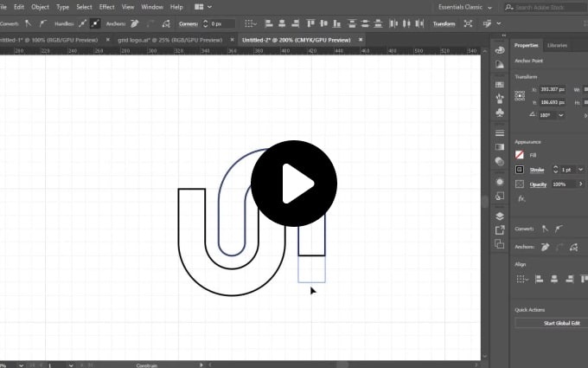Horizontal align center in control bar

point(282,23)
